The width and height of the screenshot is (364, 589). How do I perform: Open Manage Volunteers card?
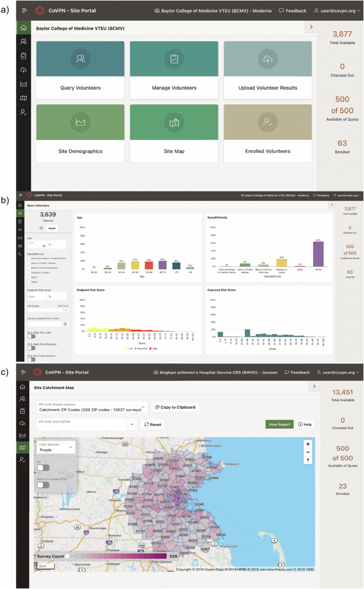point(174,70)
